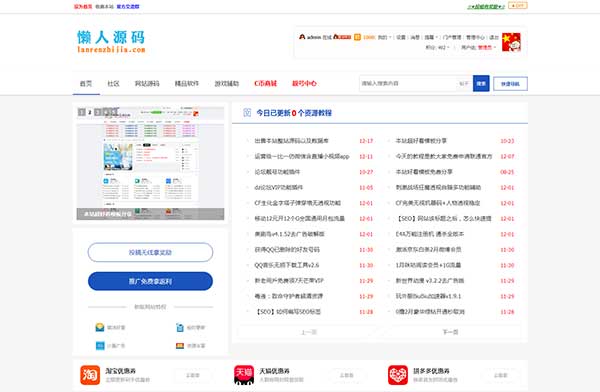Open 消息 messages link in user bar
This screenshot has width=600, height=392.
pyautogui.click(x=415, y=38)
